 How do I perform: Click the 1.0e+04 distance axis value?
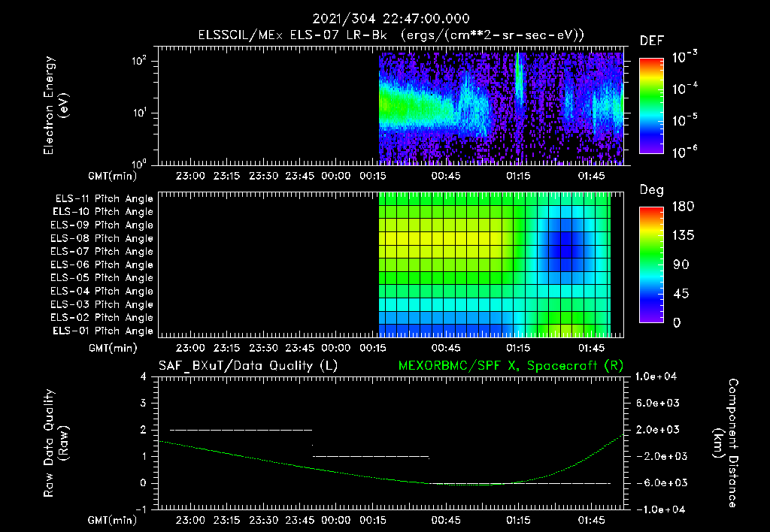pyautogui.click(x=656, y=377)
